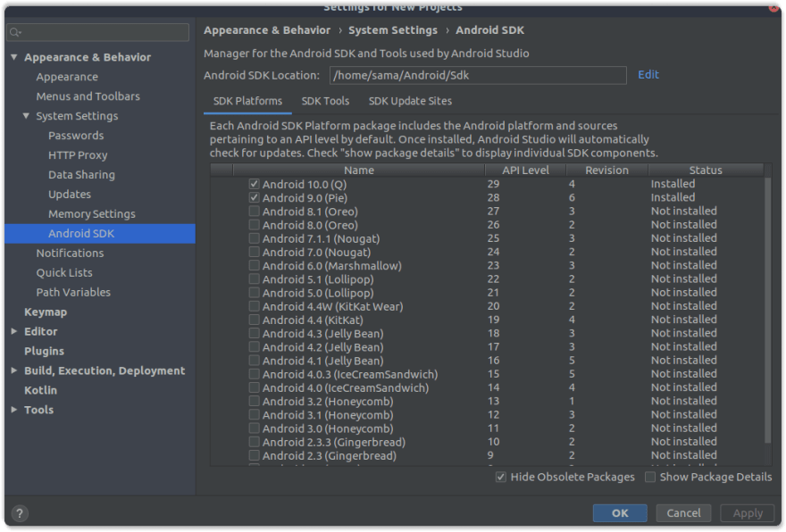The width and height of the screenshot is (786, 532).
Task: Click the search magnifier icon in settings
Action: [x=15, y=32]
